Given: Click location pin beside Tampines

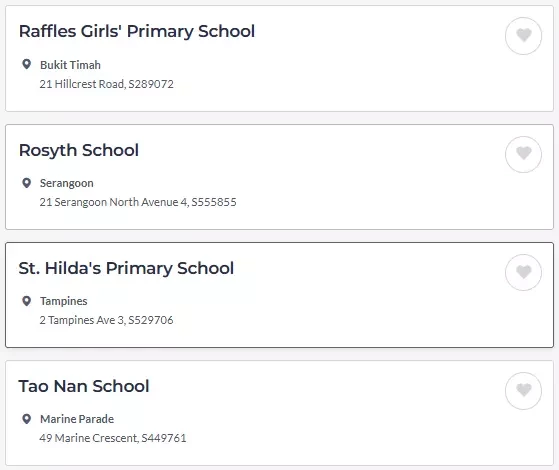Looking at the screenshot, I should click(x=26, y=301).
